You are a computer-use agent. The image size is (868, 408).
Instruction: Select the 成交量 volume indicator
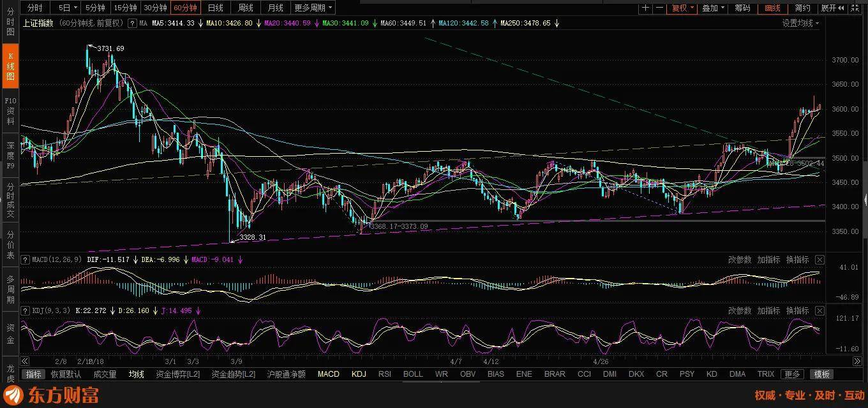[x=105, y=374]
